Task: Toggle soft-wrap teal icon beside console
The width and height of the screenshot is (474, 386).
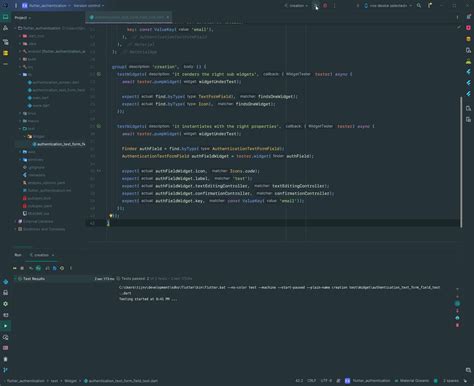Action: click(457, 303)
